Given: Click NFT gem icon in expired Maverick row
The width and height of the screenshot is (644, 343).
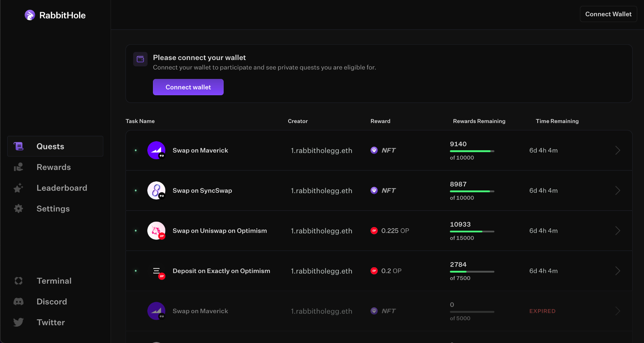Looking at the screenshot, I should coord(374,311).
